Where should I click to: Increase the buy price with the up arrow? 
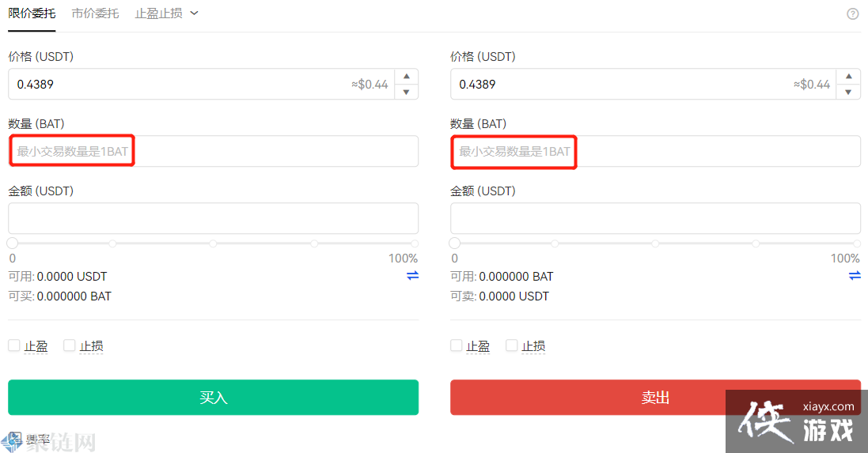click(406, 77)
